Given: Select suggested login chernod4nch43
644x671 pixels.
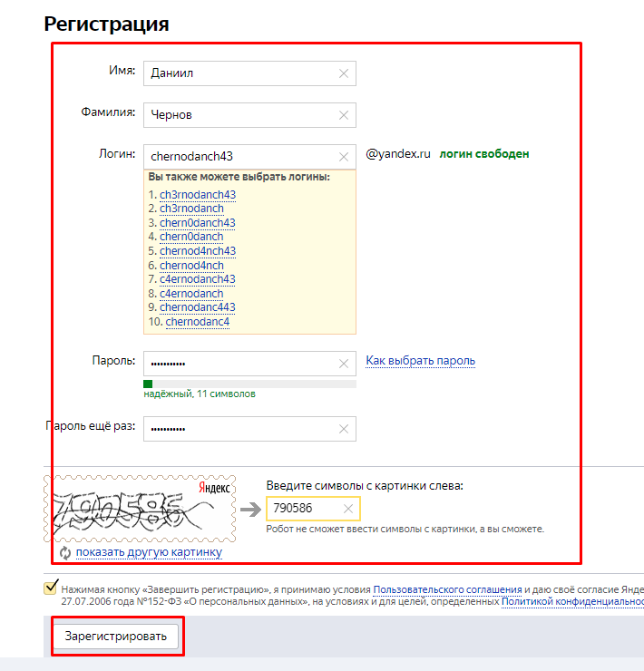Looking at the screenshot, I should pos(198,251).
